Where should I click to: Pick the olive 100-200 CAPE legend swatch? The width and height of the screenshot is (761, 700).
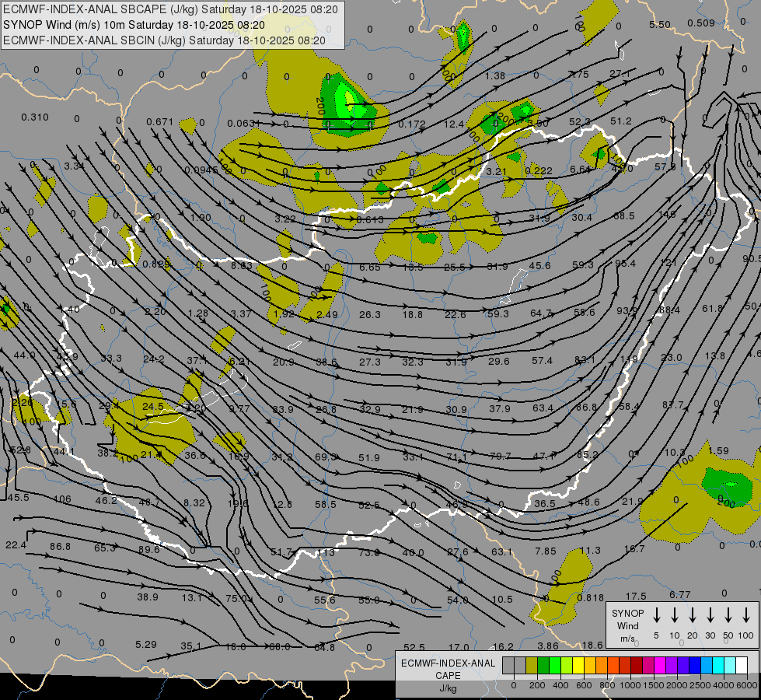pos(532,665)
